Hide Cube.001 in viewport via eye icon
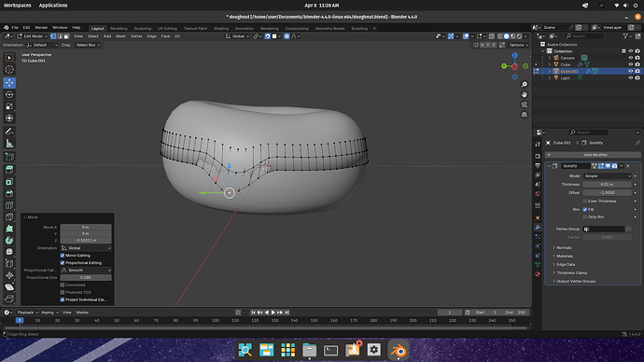This screenshot has width=644, height=362. click(630, 71)
